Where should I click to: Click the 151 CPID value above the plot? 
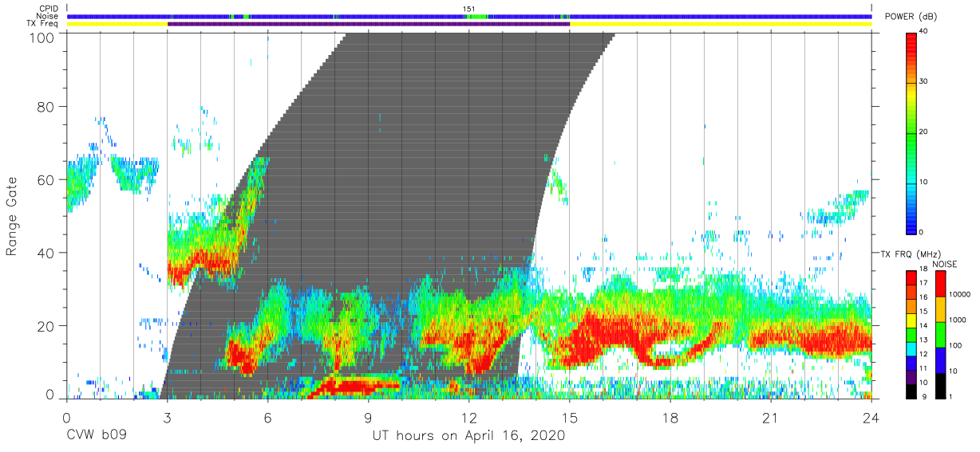click(x=469, y=9)
